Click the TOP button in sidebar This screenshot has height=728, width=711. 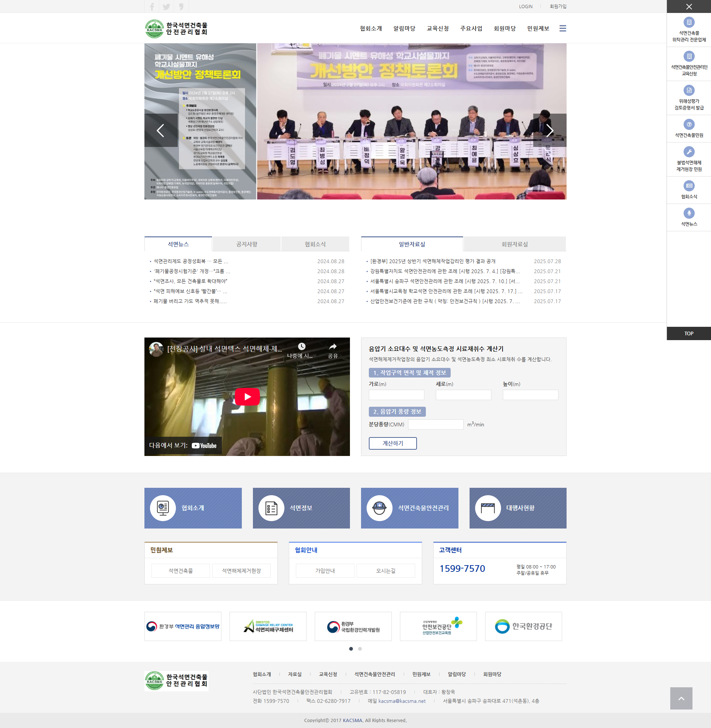pos(688,333)
